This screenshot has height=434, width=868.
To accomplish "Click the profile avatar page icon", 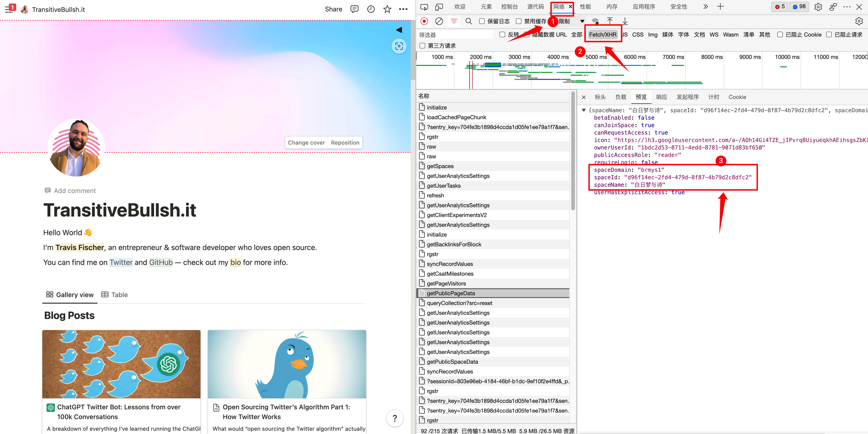I will coord(76,147).
